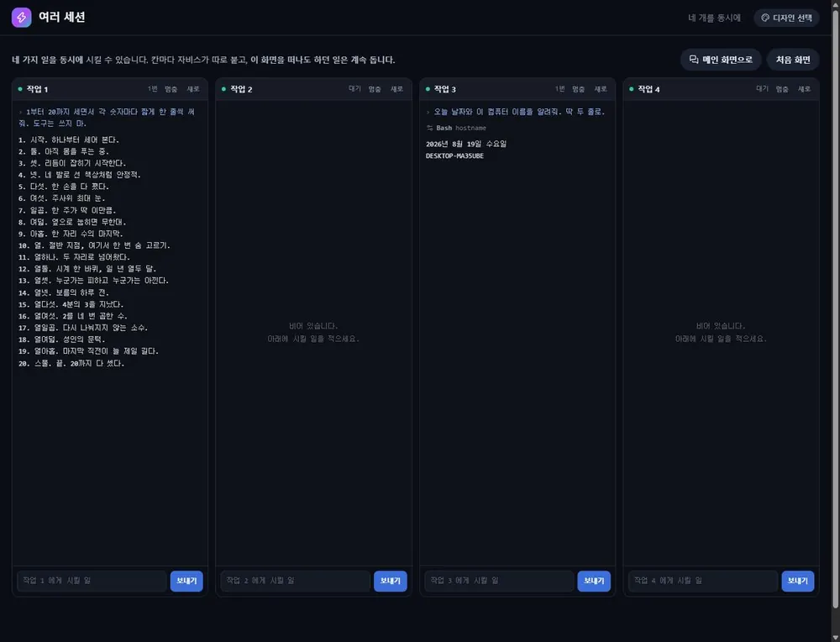Click the line '17. 열일곱' in 작업 1
Image resolution: width=840 pixels, height=642 pixels.
pos(83,328)
